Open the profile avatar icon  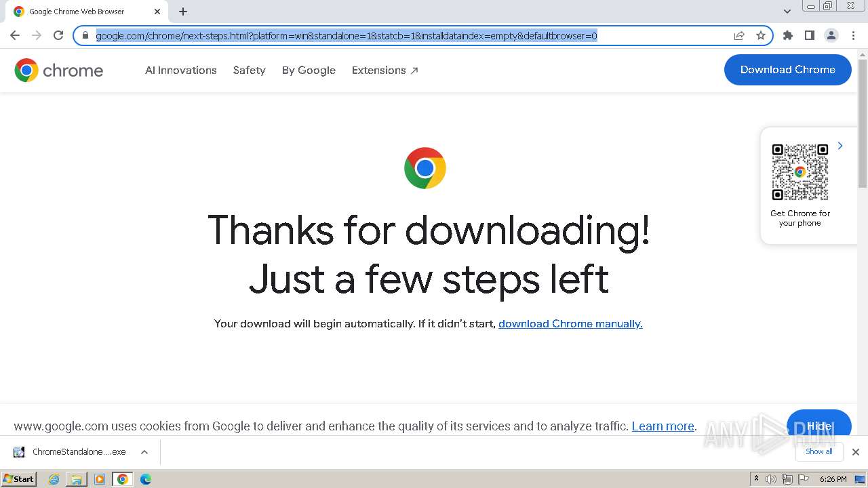point(831,35)
